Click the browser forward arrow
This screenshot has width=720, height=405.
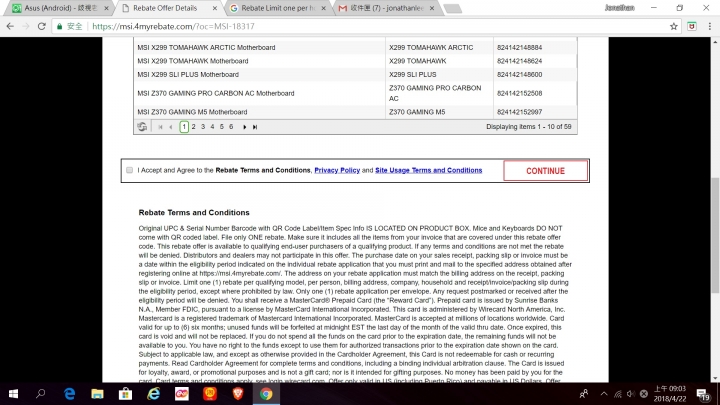pos(26,26)
